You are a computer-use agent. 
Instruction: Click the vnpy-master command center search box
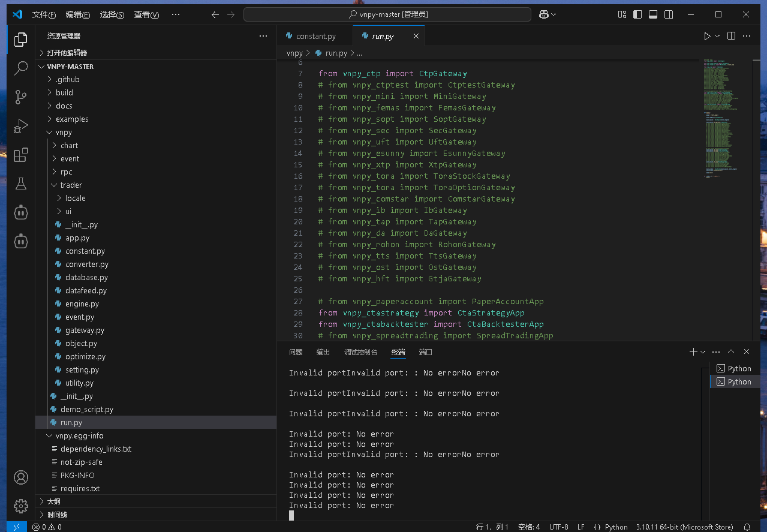[x=387, y=14]
